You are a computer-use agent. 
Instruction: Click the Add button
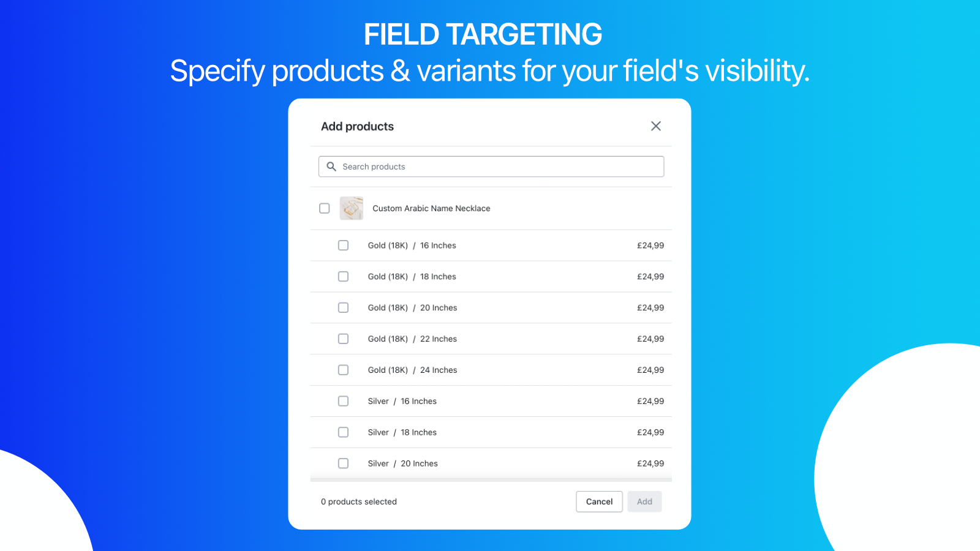coord(644,501)
